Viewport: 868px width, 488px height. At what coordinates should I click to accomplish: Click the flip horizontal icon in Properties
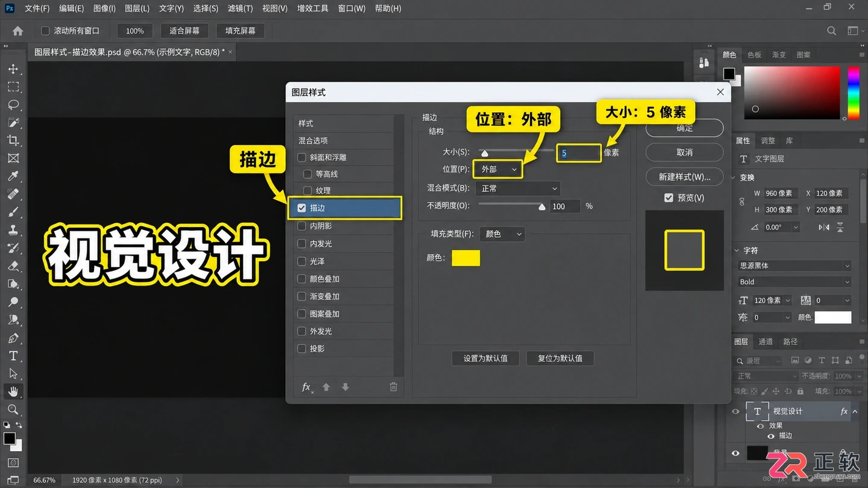pyautogui.click(x=823, y=227)
